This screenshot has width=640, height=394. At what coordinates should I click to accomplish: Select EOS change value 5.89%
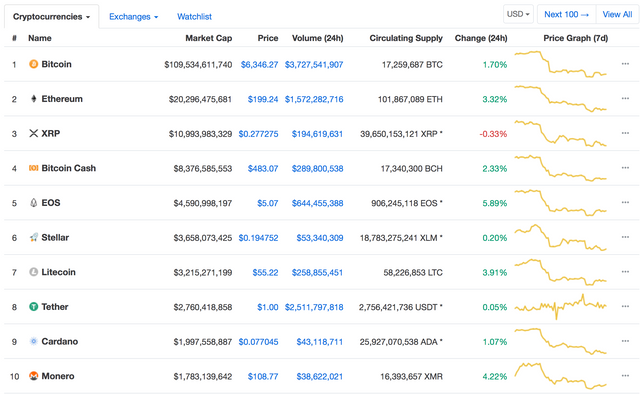click(x=495, y=203)
